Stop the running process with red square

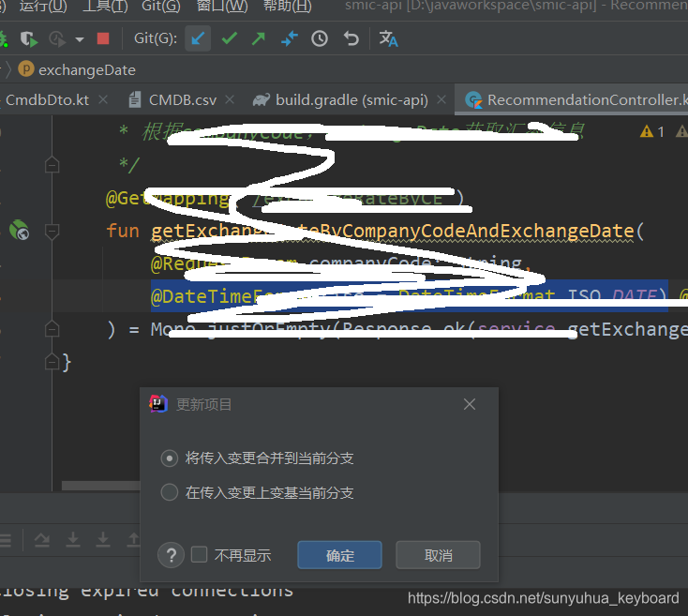pos(103,38)
